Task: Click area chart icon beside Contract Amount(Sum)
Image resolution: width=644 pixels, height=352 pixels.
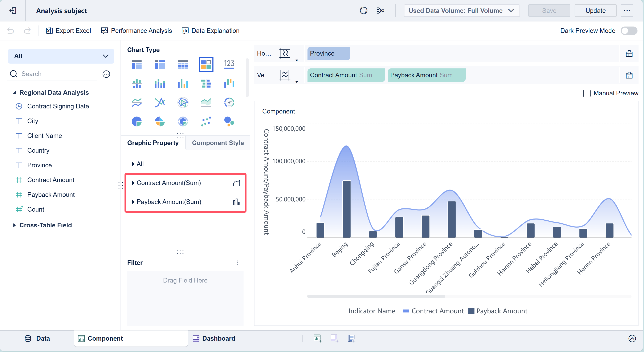Action: point(236,183)
